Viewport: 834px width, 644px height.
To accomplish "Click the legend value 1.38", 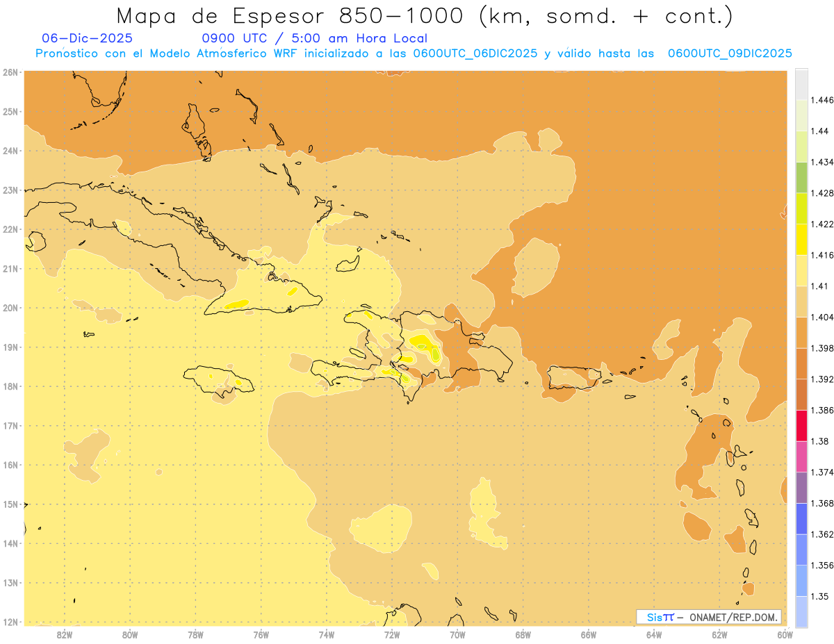I will 819,441.
